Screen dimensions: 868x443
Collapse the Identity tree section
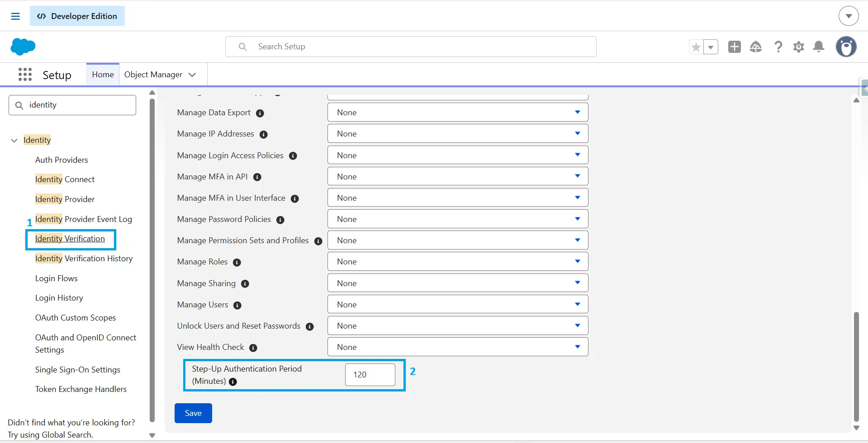[x=14, y=141]
